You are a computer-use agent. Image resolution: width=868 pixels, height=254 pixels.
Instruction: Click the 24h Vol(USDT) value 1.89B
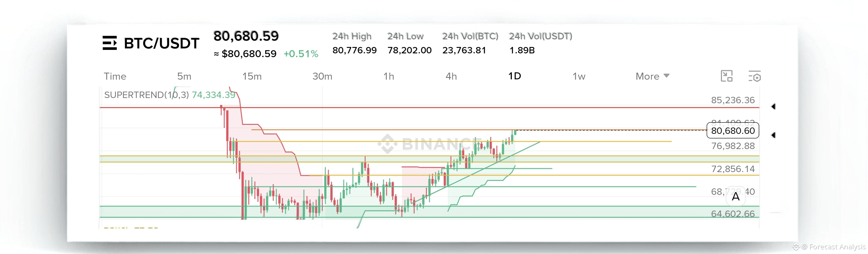click(x=522, y=50)
